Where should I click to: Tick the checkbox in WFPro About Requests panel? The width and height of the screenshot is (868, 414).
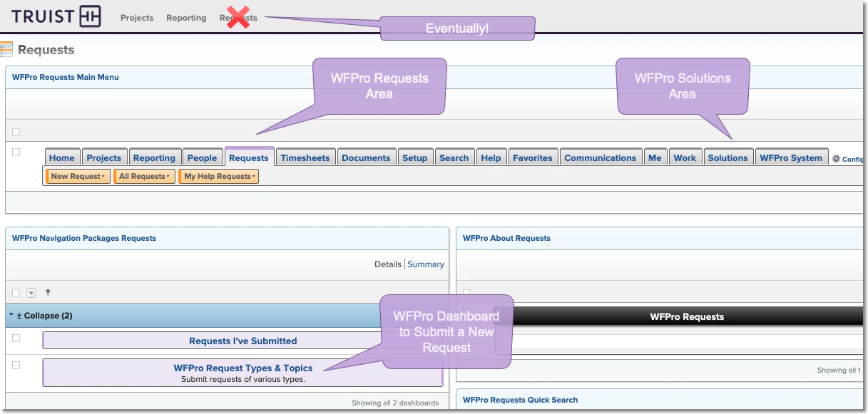tap(466, 293)
